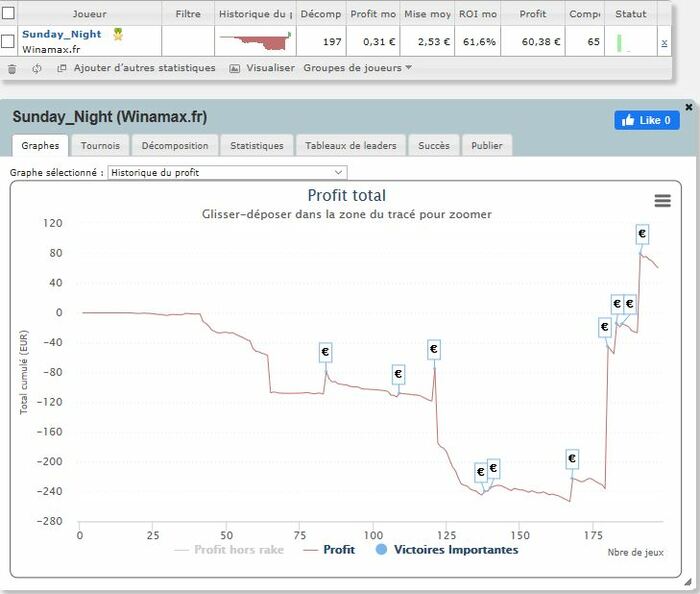Click the Visualiser image icon

[x=234, y=68]
